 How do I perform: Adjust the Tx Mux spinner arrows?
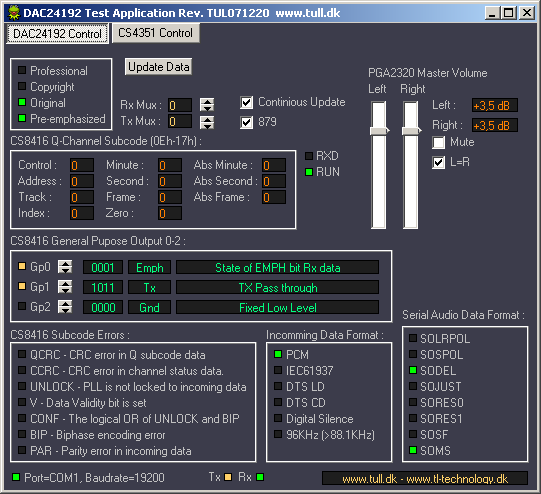(x=207, y=122)
